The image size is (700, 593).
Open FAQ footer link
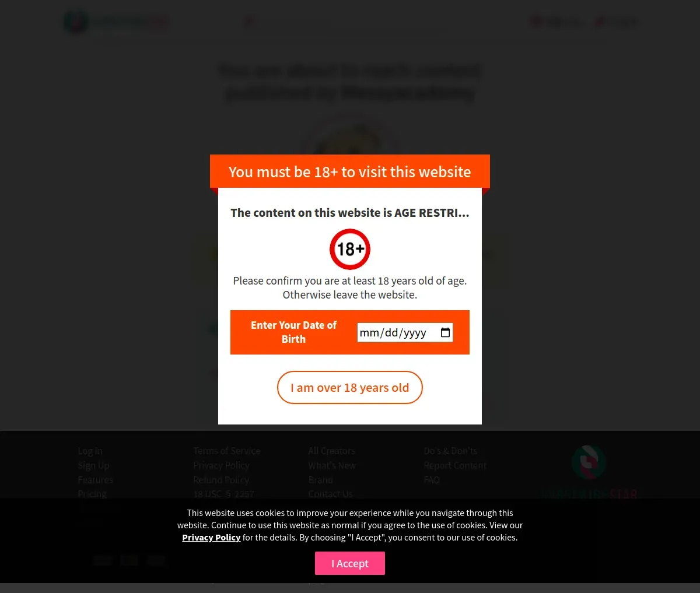[432, 480]
